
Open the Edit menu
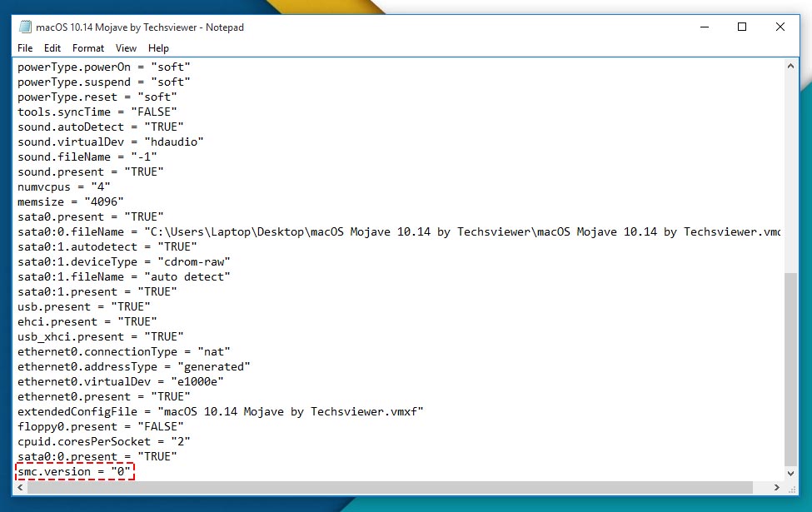[x=52, y=48]
